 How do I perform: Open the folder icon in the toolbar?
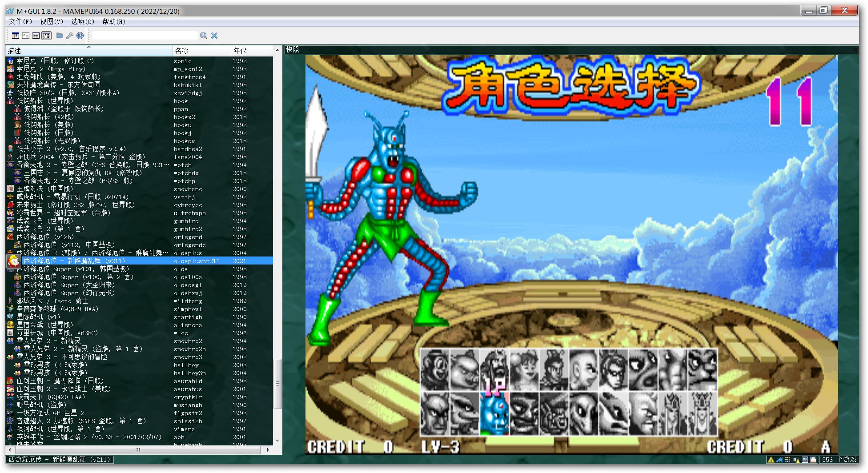point(60,36)
